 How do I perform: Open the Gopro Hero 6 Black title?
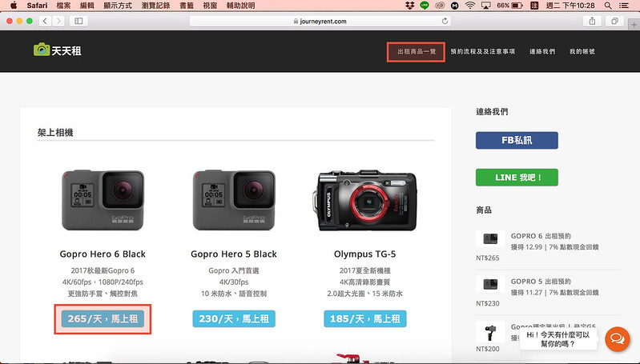(x=103, y=254)
